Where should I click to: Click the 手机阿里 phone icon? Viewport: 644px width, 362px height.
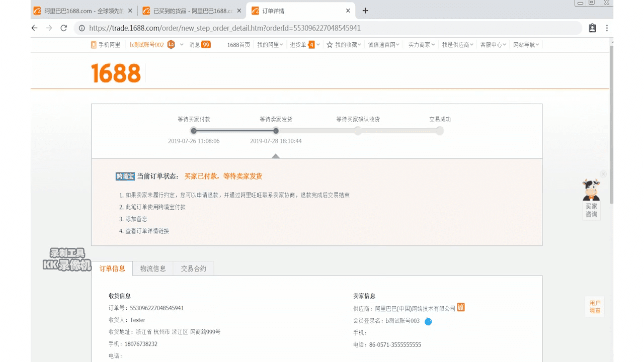pos(94,45)
